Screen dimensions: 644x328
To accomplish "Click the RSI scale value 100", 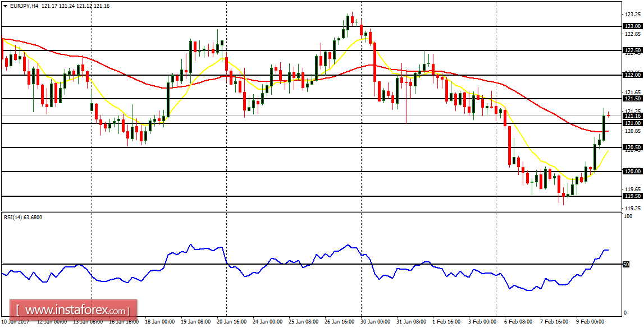I will pos(628,217).
